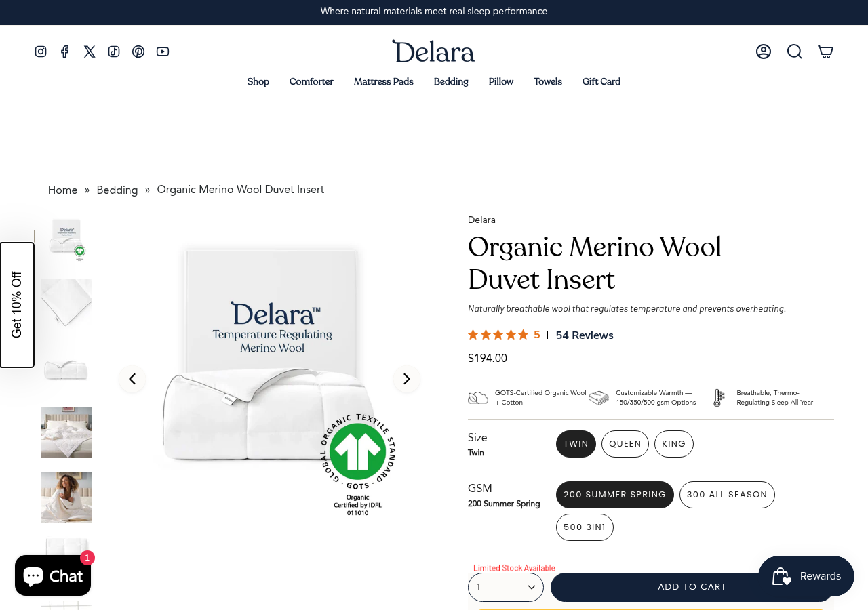Open the search icon
Image resolution: width=868 pixels, height=610 pixels.
tap(795, 52)
